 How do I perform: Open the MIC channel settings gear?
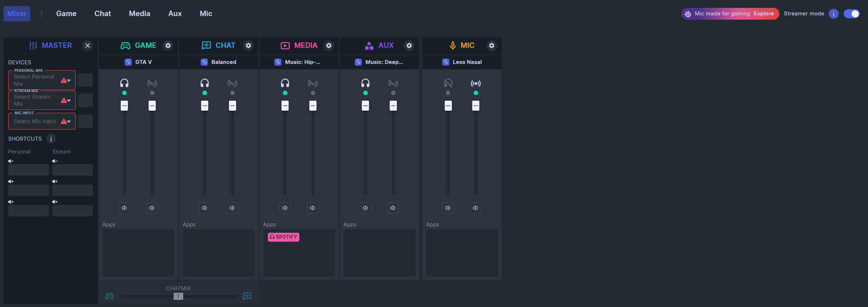click(x=491, y=46)
